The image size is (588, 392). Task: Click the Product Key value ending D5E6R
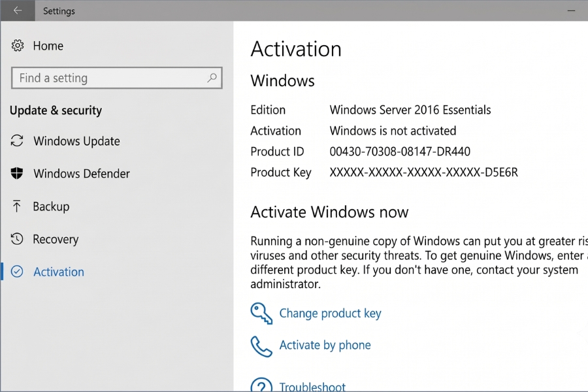tap(424, 172)
